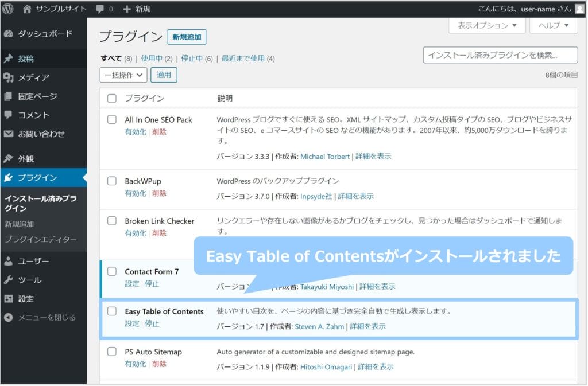Open the プラグインエディター submenu item
Screen dimensions: 588x386
(41, 239)
